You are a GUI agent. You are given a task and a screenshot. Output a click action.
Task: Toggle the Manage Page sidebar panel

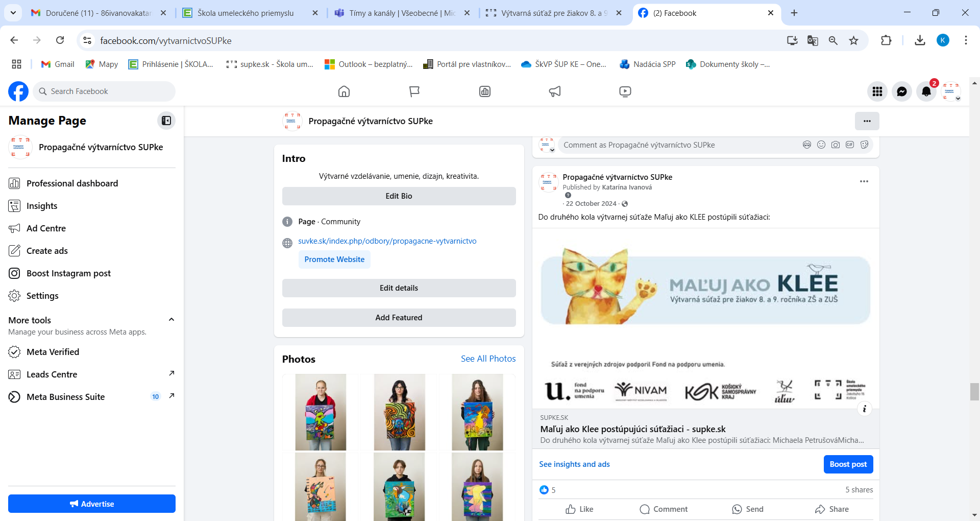point(166,121)
